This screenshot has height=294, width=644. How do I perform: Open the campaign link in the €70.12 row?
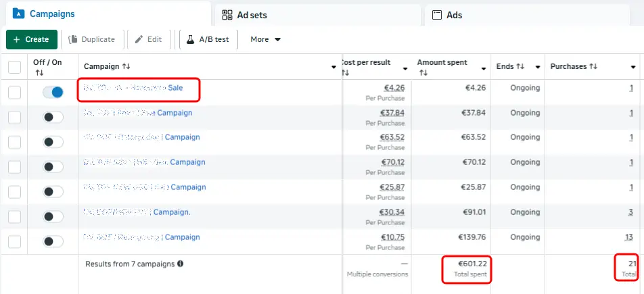144,162
